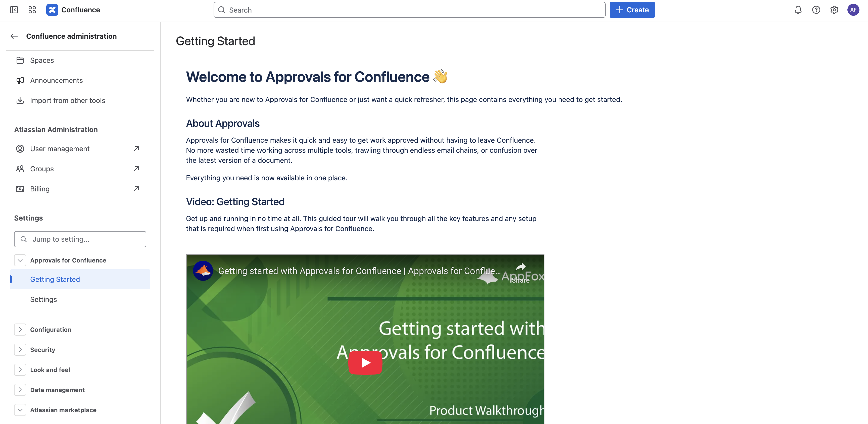Expand the Security section
This screenshot has width=868, height=424.
click(20, 350)
